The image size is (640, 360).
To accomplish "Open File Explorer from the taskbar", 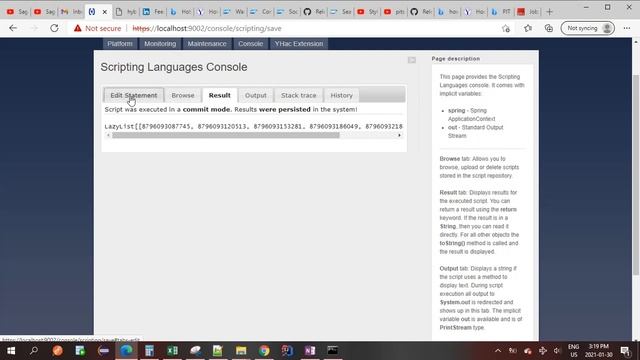I will [x=241, y=350].
